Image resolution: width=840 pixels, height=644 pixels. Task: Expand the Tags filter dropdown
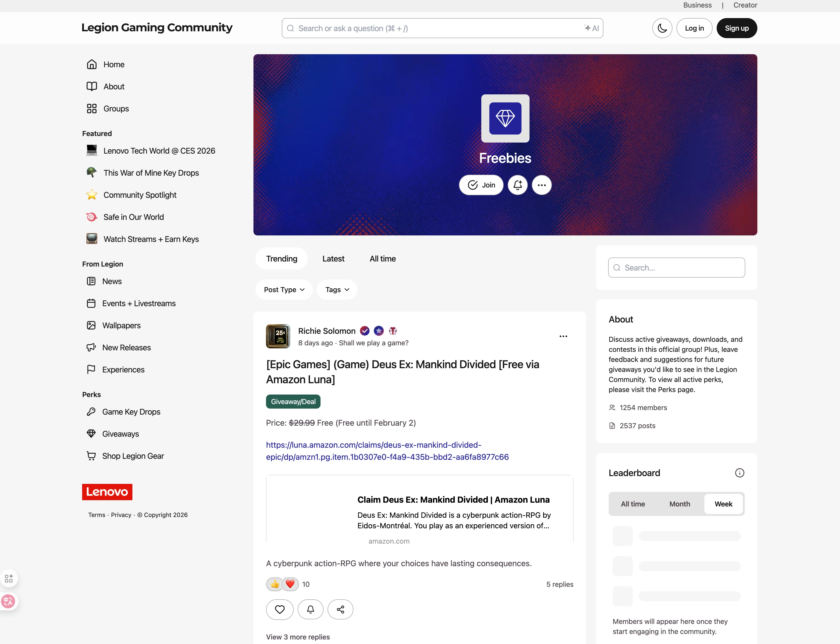pyautogui.click(x=337, y=289)
